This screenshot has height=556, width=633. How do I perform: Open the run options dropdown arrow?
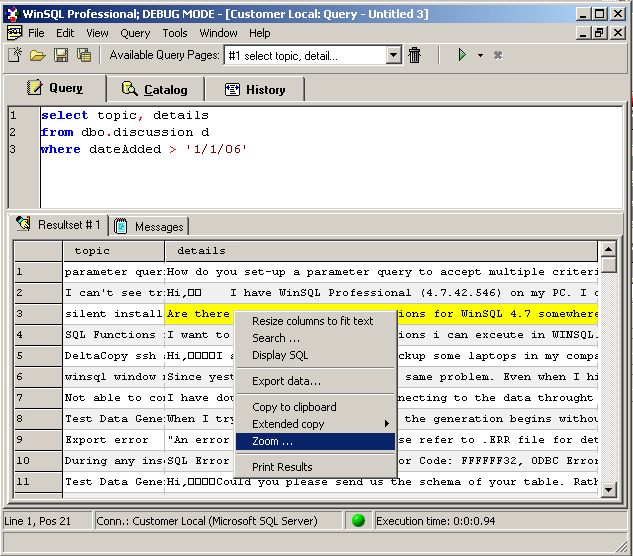click(x=480, y=55)
